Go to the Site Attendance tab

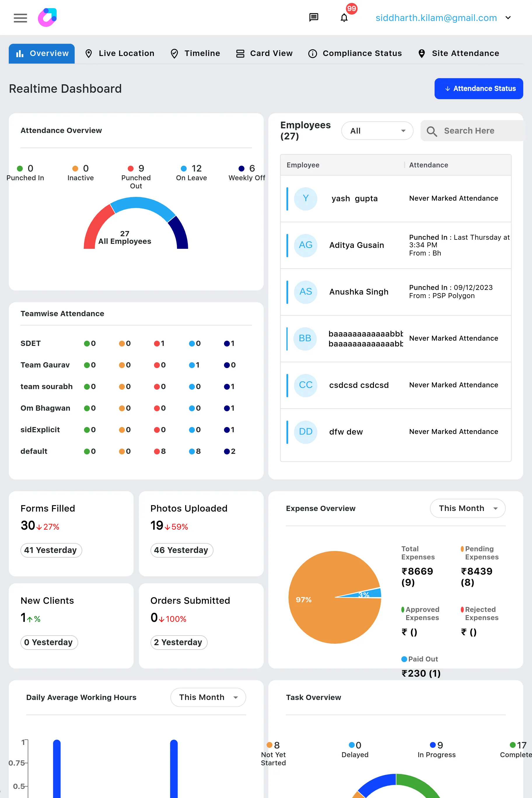(459, 54)
